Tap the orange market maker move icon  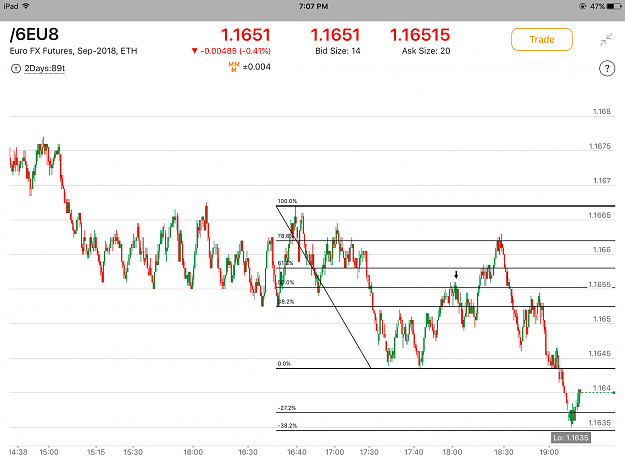coord(234,67)
